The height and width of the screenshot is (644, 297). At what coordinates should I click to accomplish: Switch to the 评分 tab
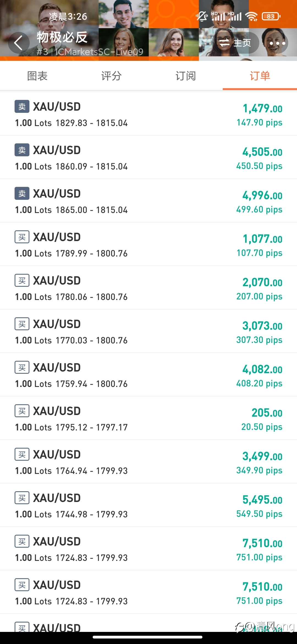(111, 76)
